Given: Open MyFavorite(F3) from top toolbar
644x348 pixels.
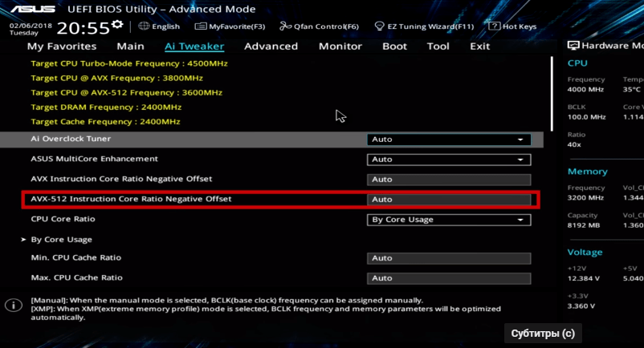Looking at the screenshot, I should (201, 26).
